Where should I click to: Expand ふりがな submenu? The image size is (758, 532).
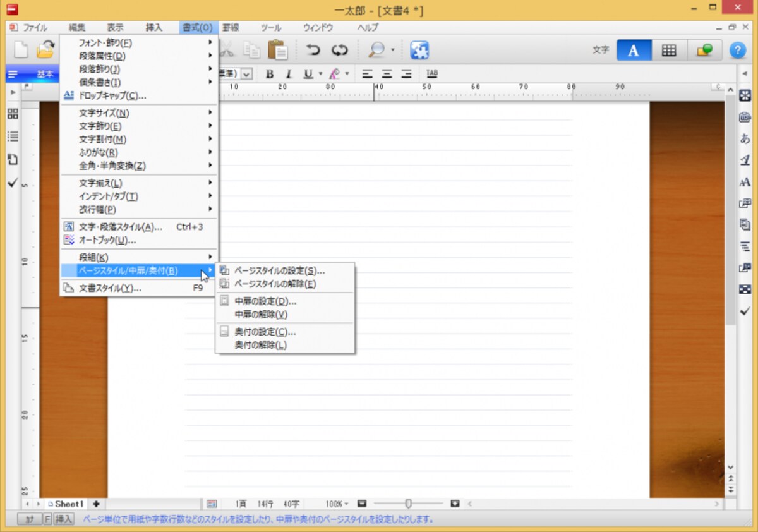[139, 152]
